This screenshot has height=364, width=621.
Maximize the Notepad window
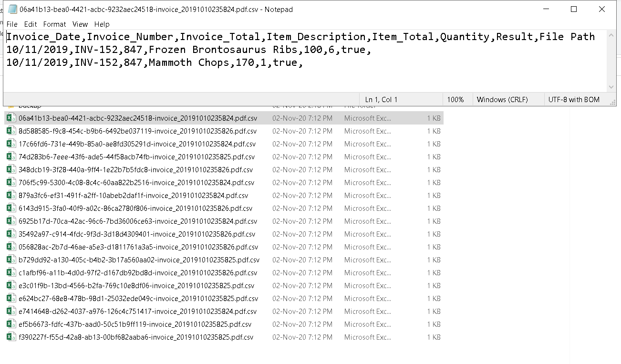[574, 9]
